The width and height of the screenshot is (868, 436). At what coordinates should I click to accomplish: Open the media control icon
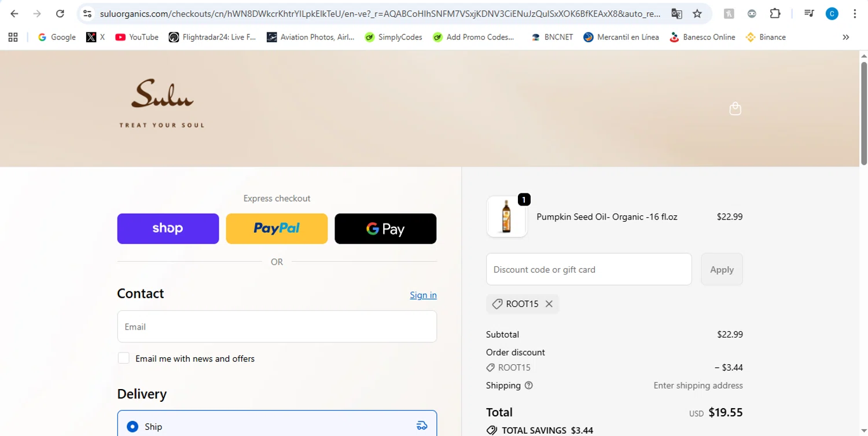[809, 13]
